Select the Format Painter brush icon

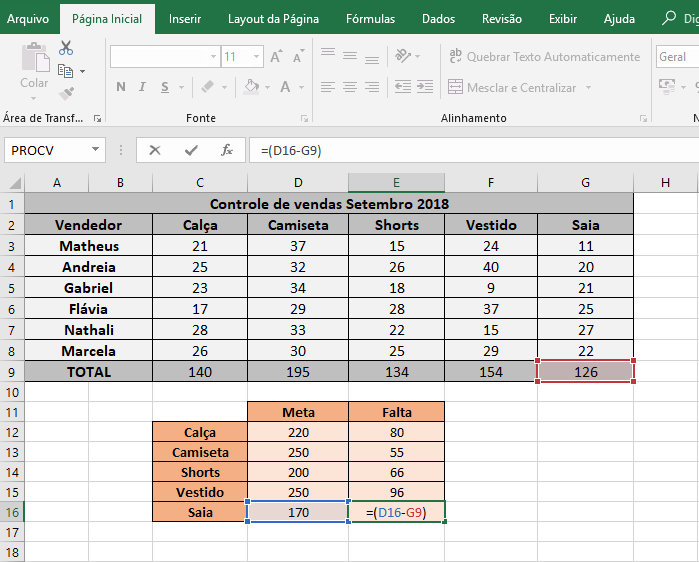66,93
